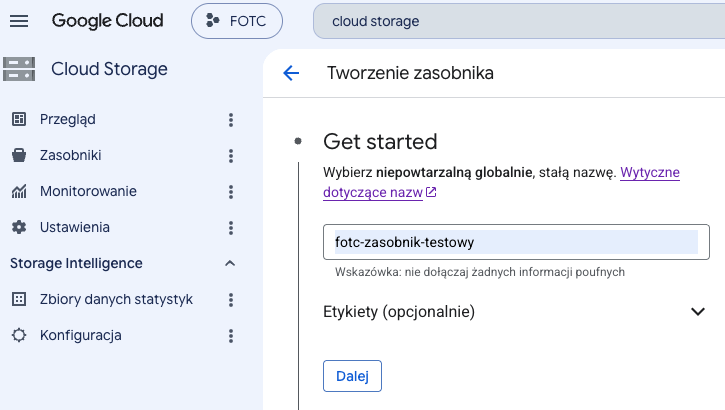Image resolution: width=725 pixels, height=410 pixels.
Task: Click the Google Cloud logo
Action: point(107,21)
